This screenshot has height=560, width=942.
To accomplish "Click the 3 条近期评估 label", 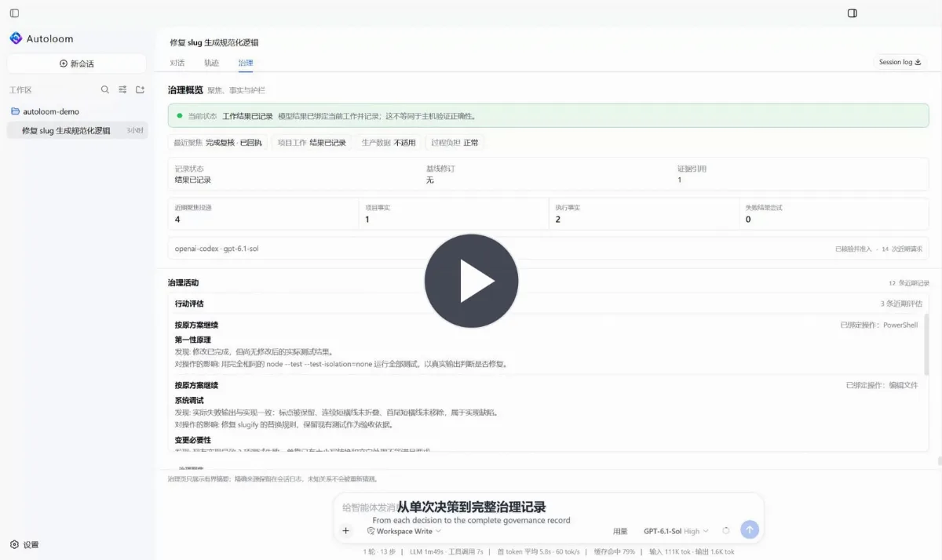I will (901, 304).
